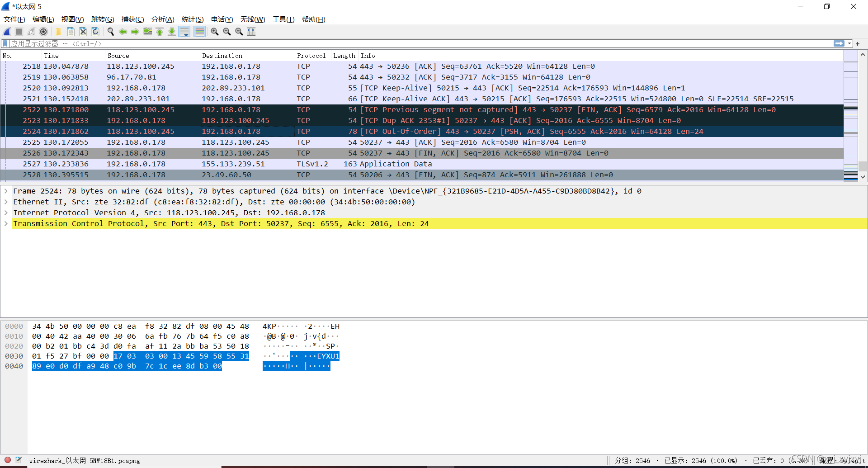Screen dimensions: 868x468
Task: Open the 视图(V) menu
Action: click(73, 19)
